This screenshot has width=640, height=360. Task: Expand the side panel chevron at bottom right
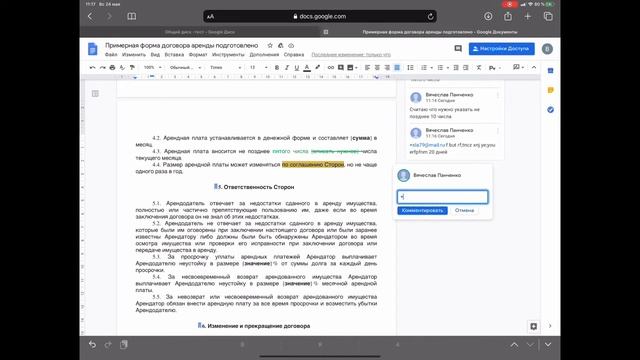(550, 326)
